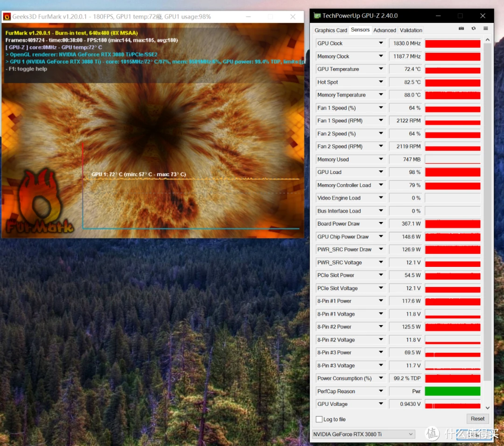
Task: Open the Validation tab
Action: 411,30
